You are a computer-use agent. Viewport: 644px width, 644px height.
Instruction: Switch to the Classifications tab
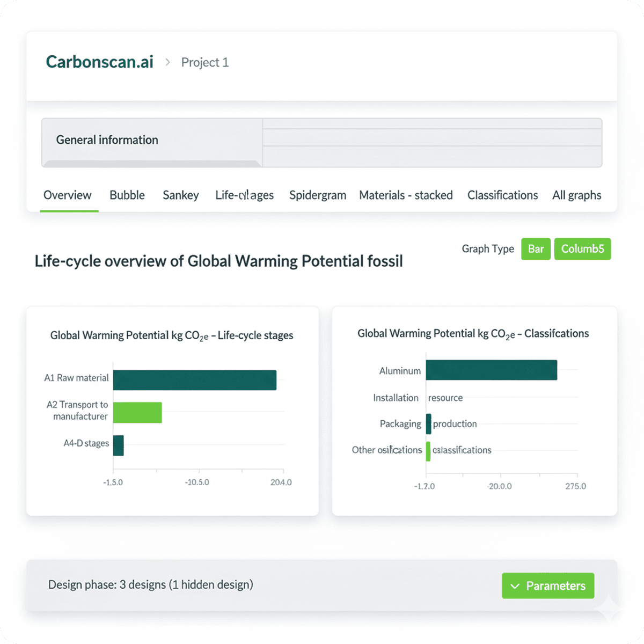coord(502,195)
